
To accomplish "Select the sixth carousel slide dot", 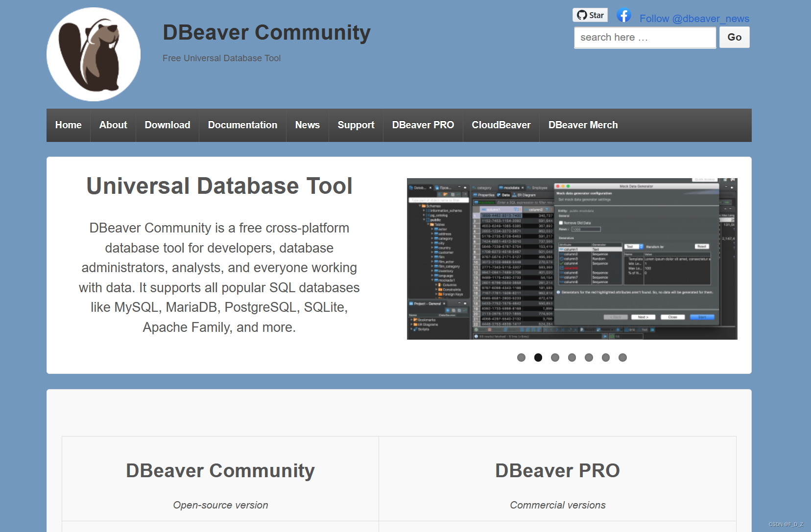I will (606, 358).
